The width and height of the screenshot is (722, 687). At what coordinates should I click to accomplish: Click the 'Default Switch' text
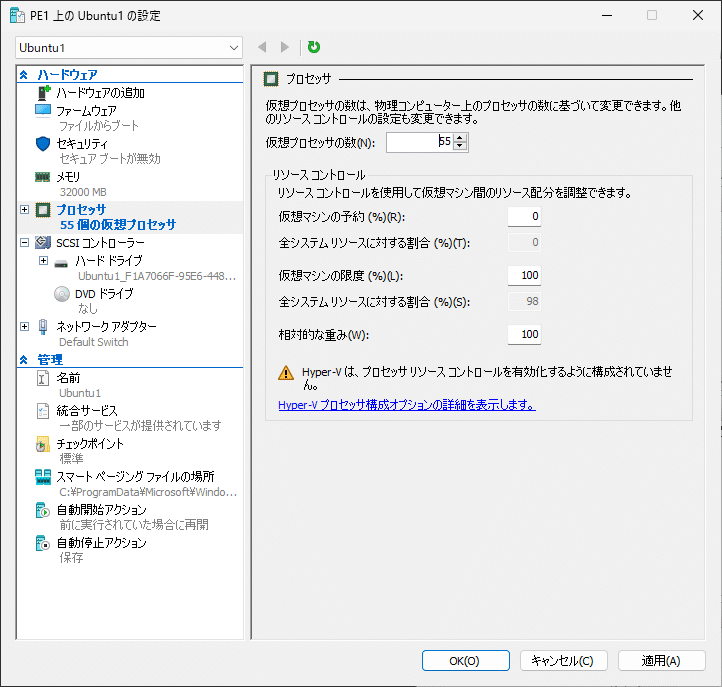94,342
